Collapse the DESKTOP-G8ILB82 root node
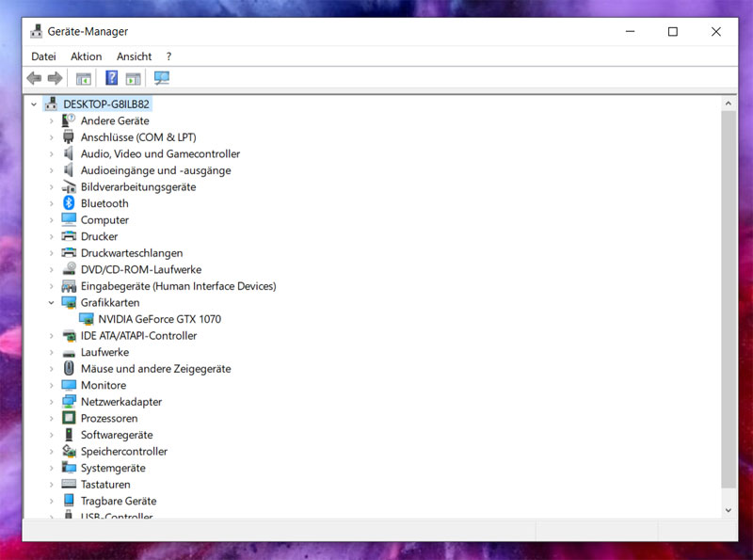 pos(34,104)
